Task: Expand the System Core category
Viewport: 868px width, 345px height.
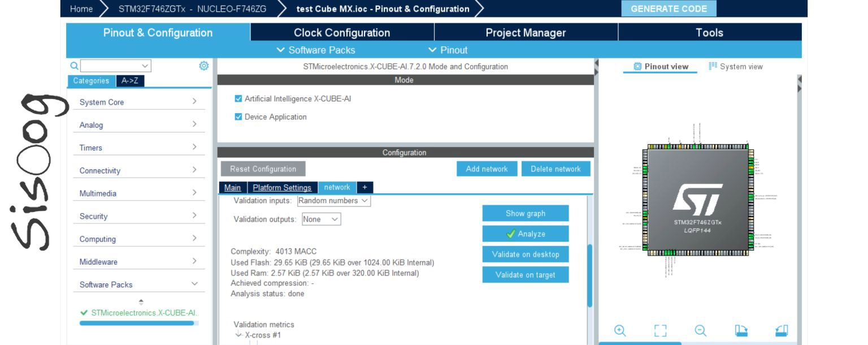Action: [138, 102]
